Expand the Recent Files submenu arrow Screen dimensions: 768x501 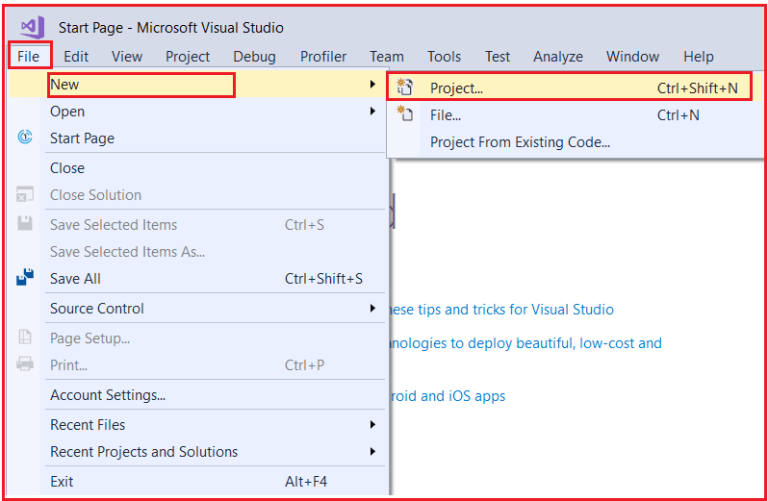click(373, 424)
